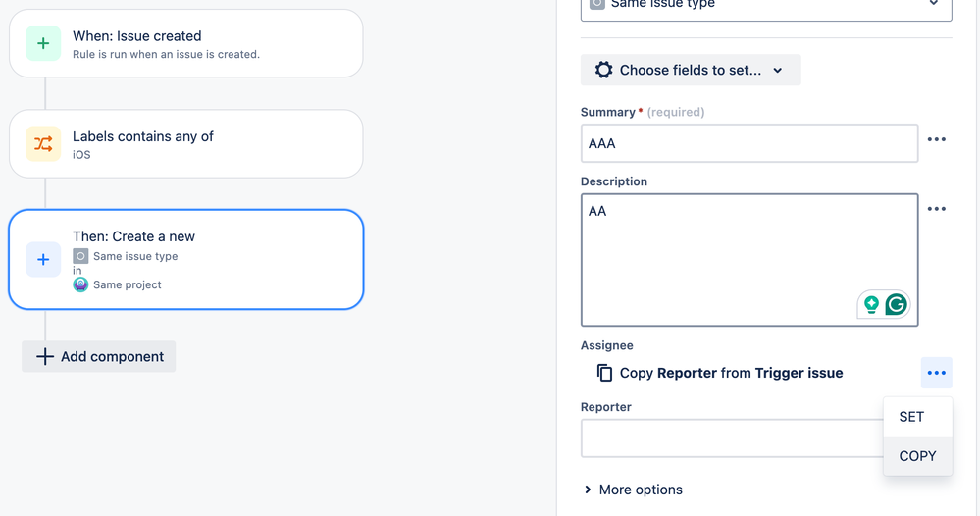Click the Grammarly icon in Description

[897, 305]
